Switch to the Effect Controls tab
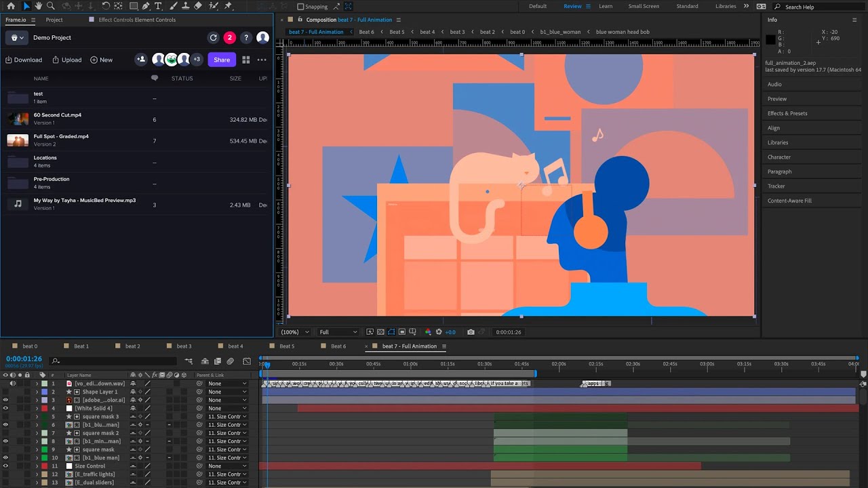868x488 pixels. tap(137, 20)
